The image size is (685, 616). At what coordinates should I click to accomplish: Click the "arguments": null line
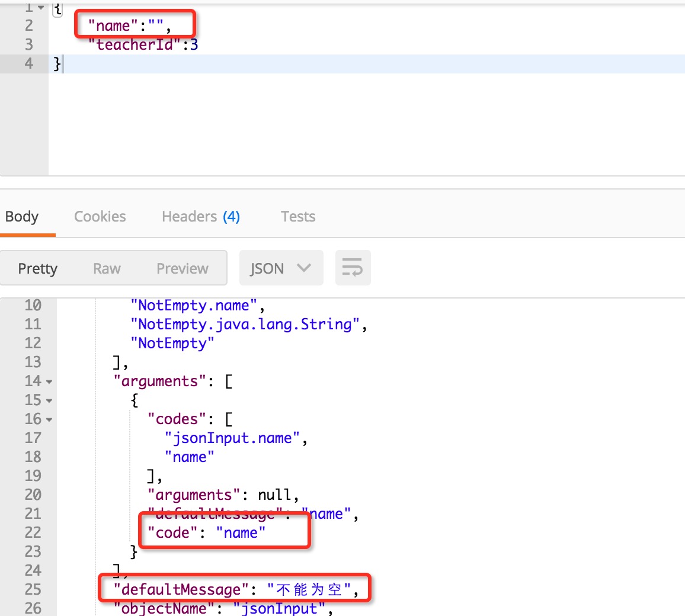point(223,495)
